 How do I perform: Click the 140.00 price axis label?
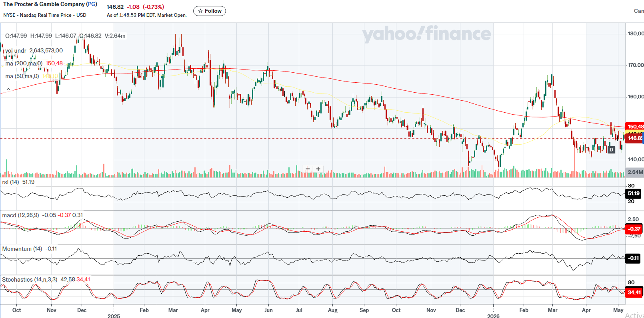click(636, 159)
